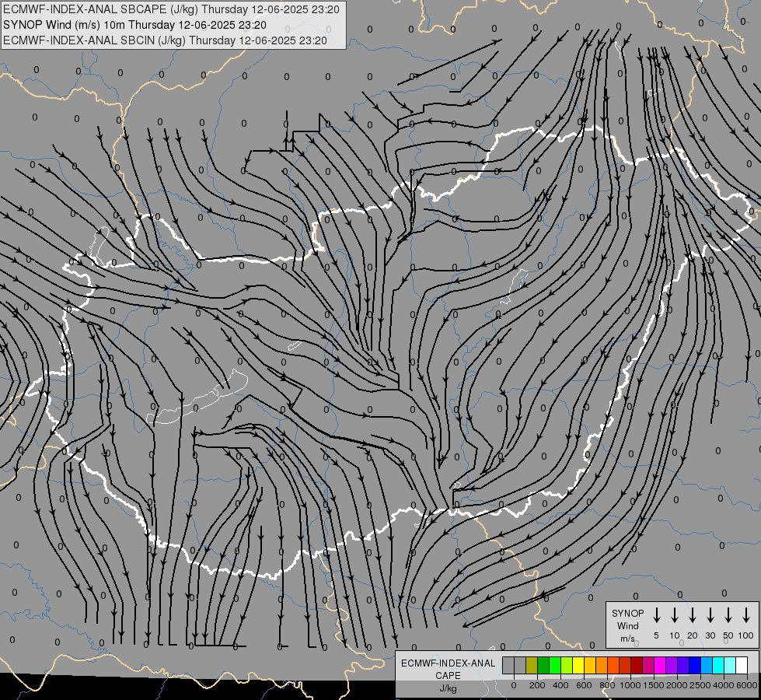The width and height of the screenshot is (761, 700).
Task: Click the SBCAPE title line at the top
Action: point(171,9)
